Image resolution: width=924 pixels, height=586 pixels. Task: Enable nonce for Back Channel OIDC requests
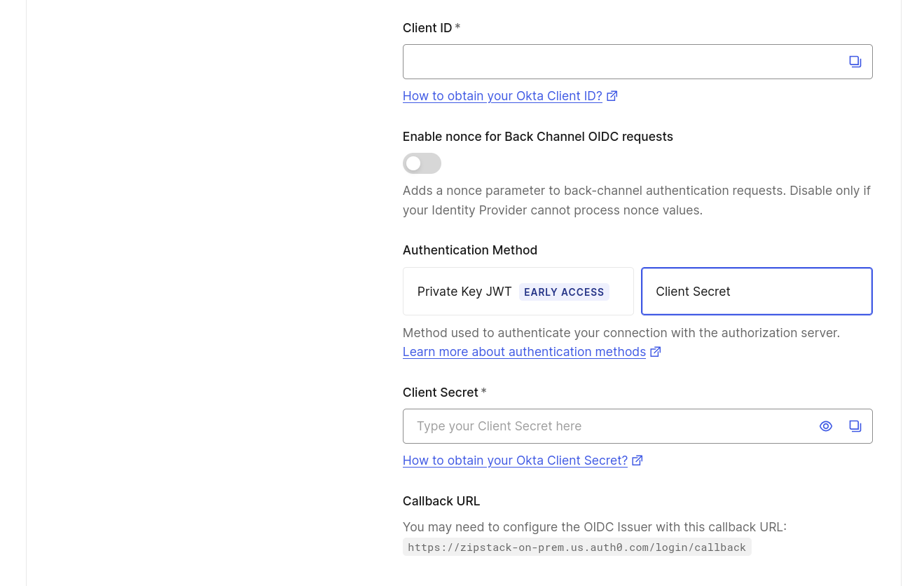[x=421, y=163]
